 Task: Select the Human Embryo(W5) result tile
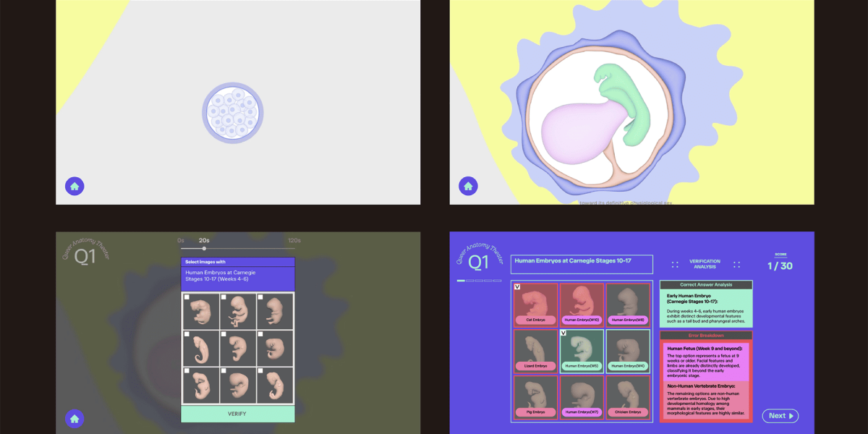[x=582, y=351]
